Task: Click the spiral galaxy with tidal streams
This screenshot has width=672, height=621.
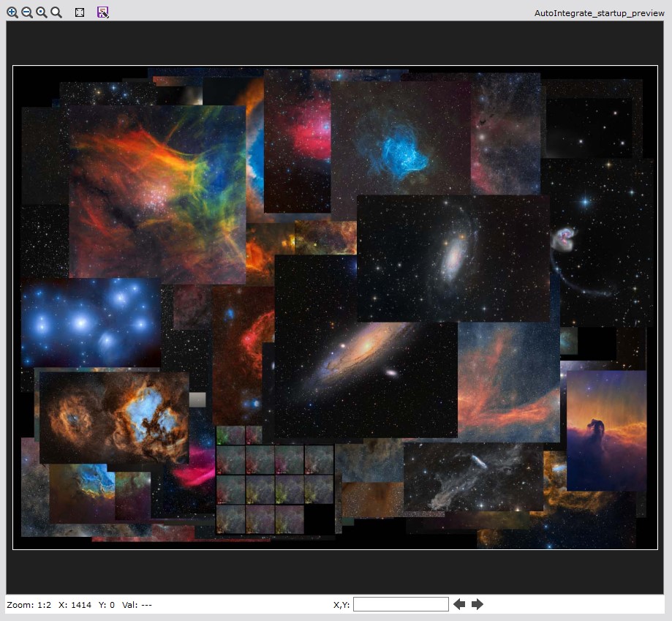Action: tap(453, 257)
